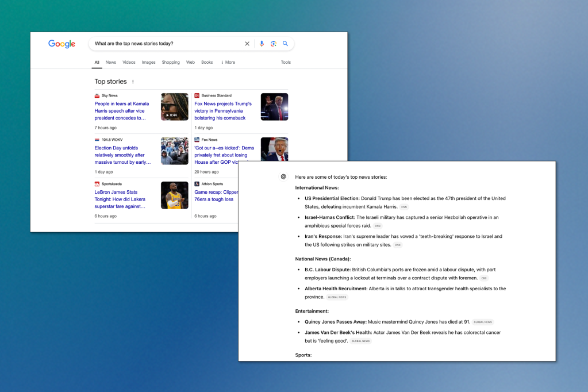
Task: Open 'People in tears at Kamala Harris speech' story
Action: click(x=122, y=111)
